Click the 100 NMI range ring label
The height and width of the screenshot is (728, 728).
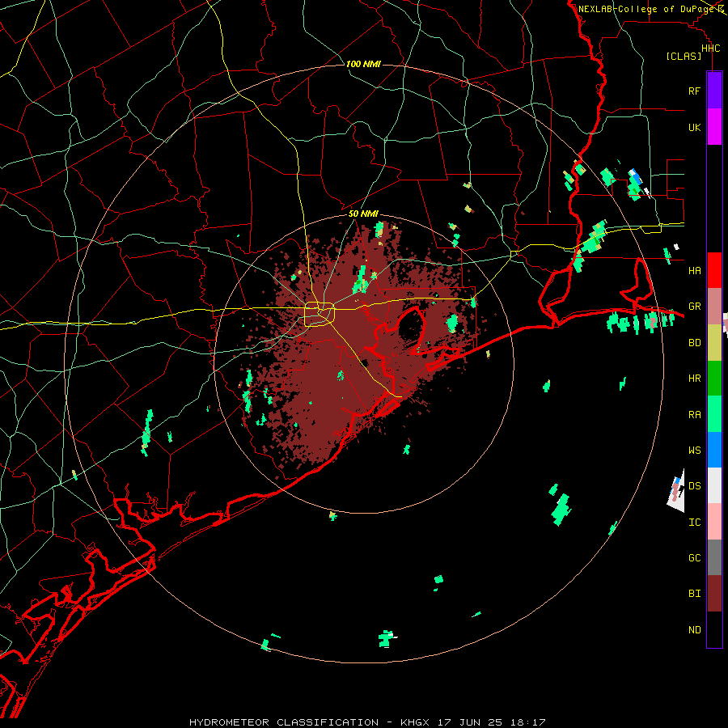363,64
